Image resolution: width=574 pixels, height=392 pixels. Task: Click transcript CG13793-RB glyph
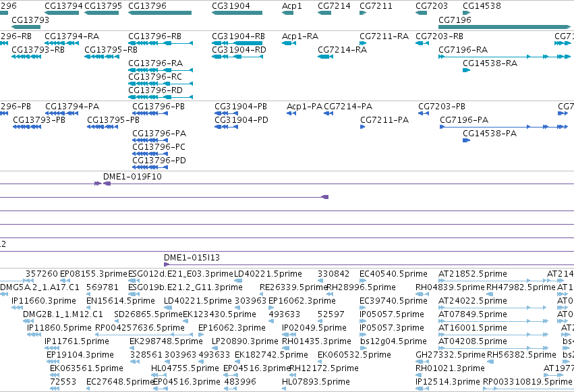(26, 57)
